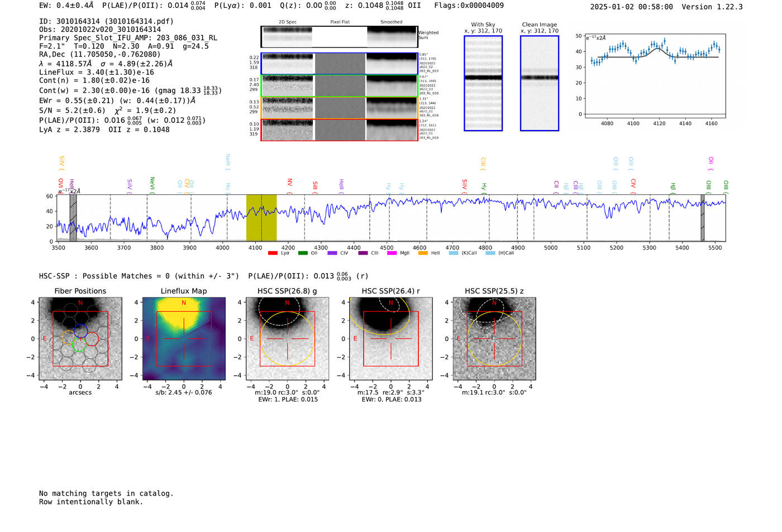Click the orange fiber circle in Fiber Positions

(68, 337)
